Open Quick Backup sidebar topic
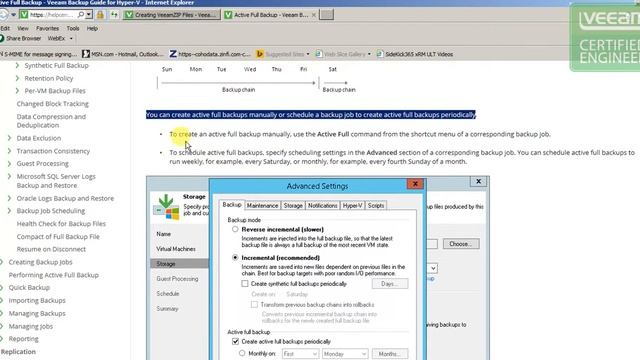The width and height of the screenshot is (640, 360). coord(29,287)
